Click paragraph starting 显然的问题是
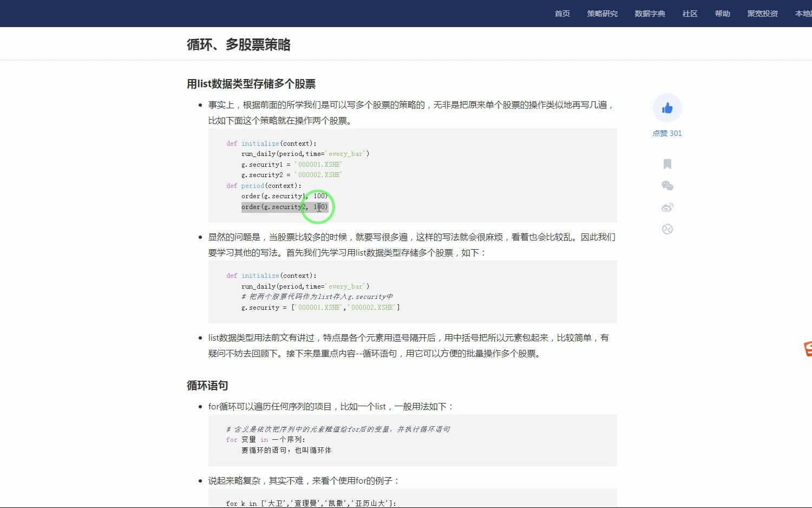 coord(412,245)
